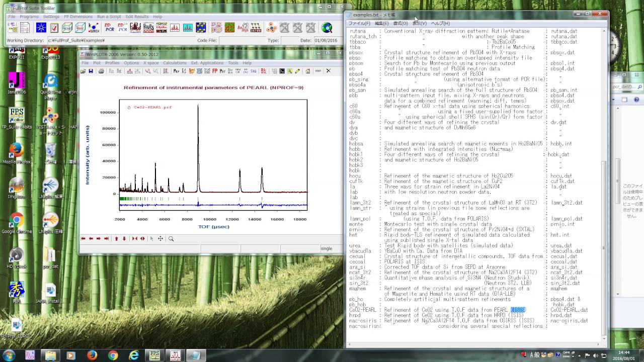
Task: Open the Google Chrome desktop icon
Action: (x=16, y=222)
